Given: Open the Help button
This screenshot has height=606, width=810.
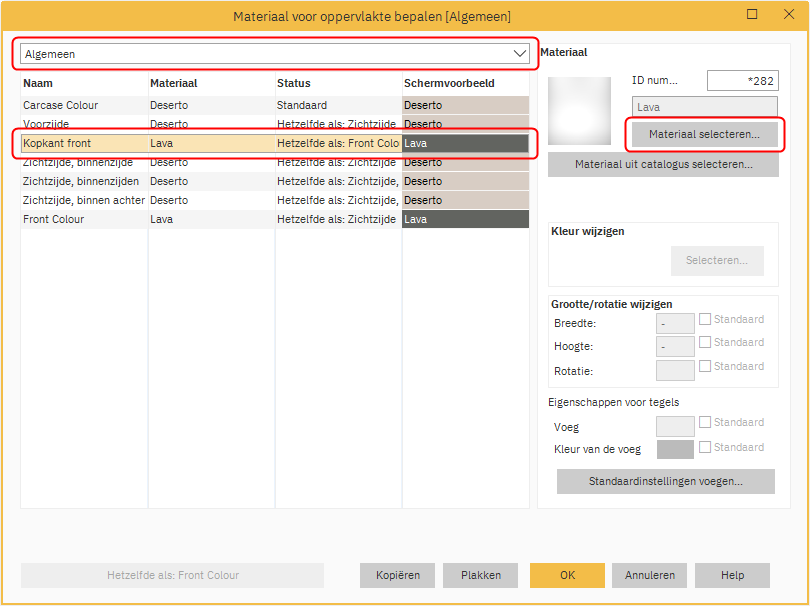Looking at the screenshot, I should (732, 575).
